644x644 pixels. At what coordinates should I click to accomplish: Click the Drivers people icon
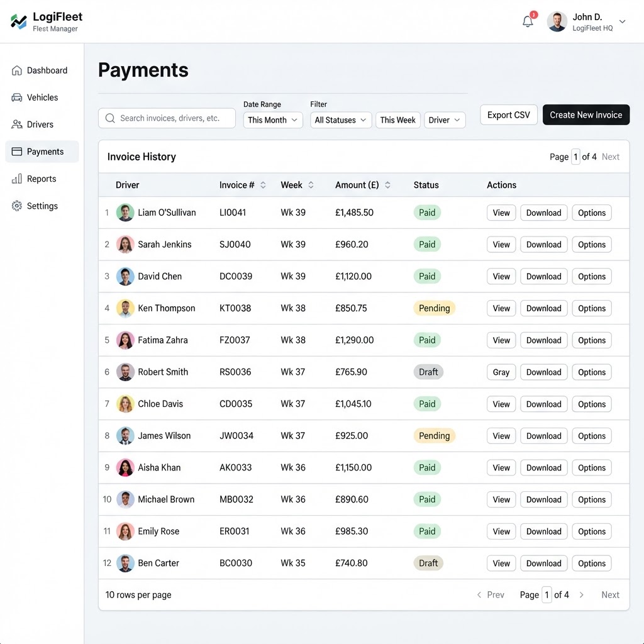click(17, 125)
